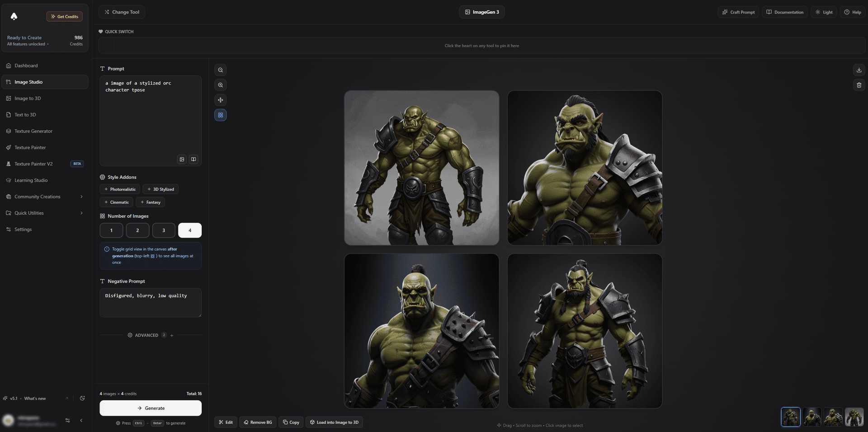Enable the Photorealistic style addon

coord(119,189)
